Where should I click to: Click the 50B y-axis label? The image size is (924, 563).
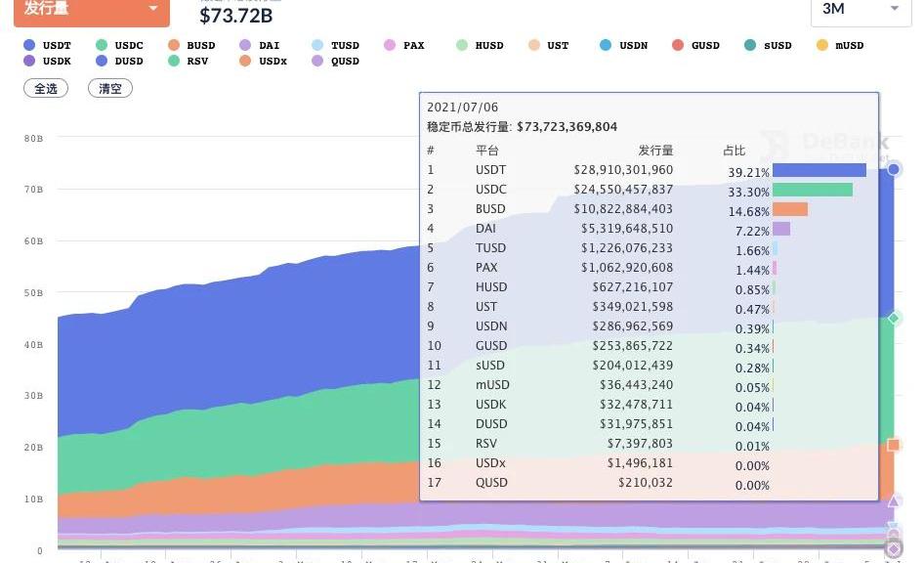click(x=33, y=293)
